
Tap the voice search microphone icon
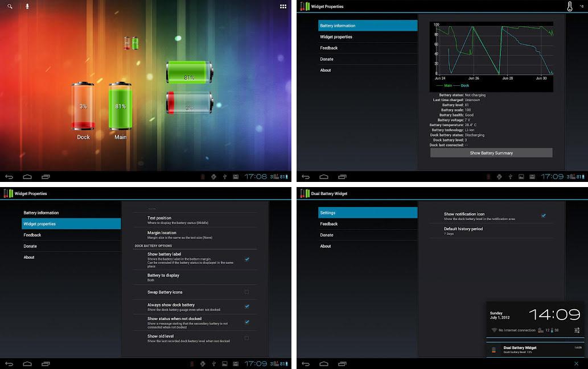click(27, 6)
